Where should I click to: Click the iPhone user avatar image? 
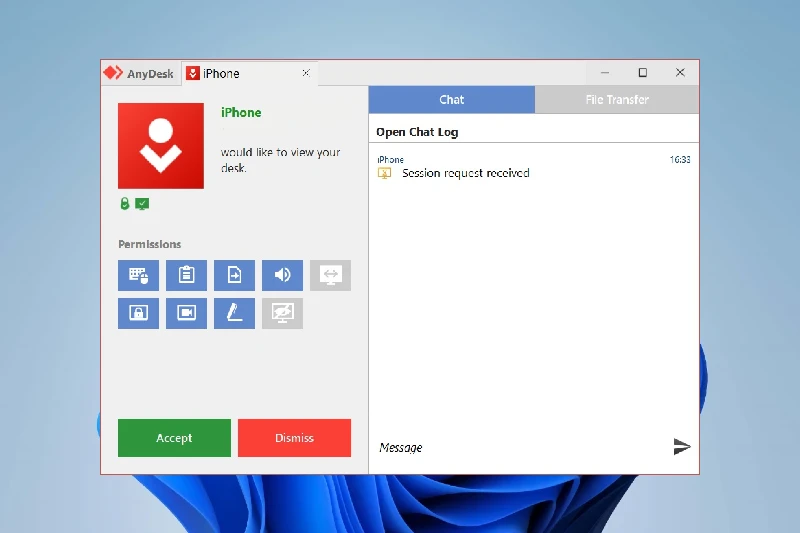point(161,146)
